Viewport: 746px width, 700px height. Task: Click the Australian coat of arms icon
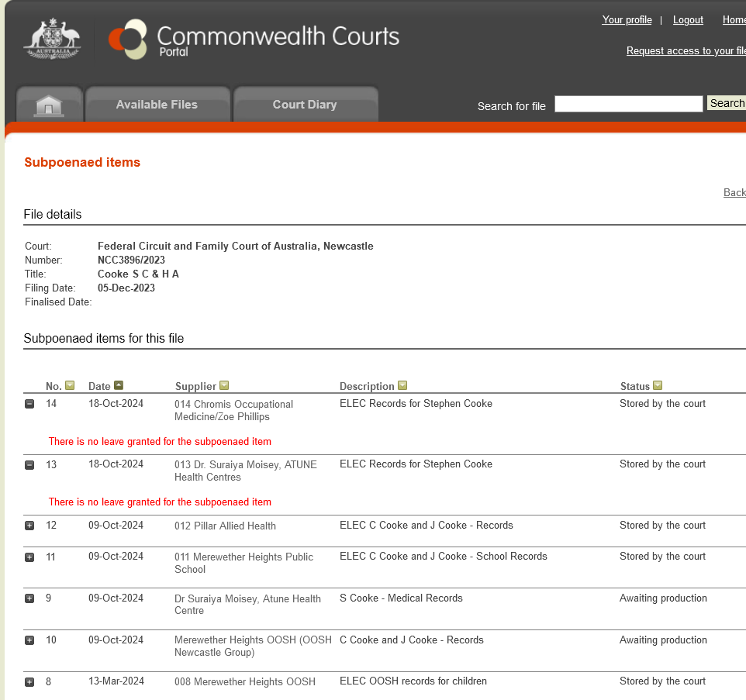(x=52, y=39)
